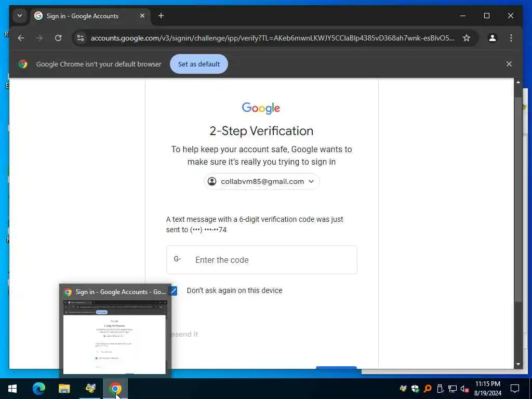Click the greyed Resend it link

[x=184, y=334]
